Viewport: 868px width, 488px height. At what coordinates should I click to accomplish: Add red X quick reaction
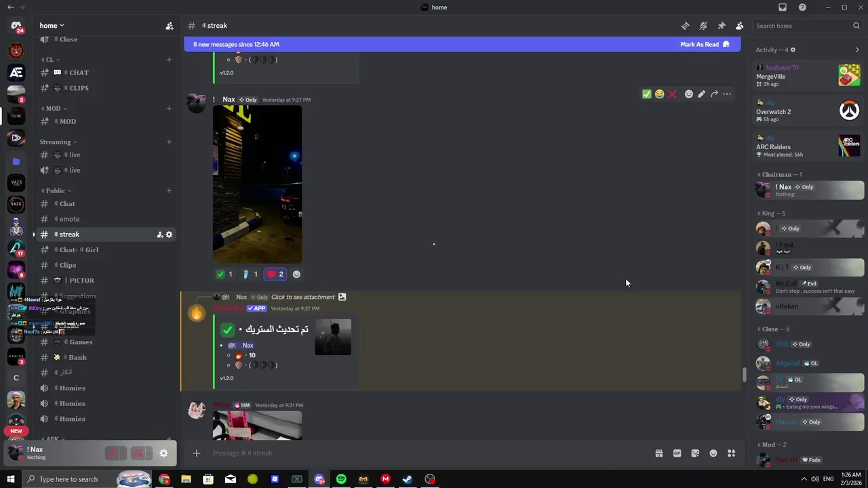coord(672,94)
